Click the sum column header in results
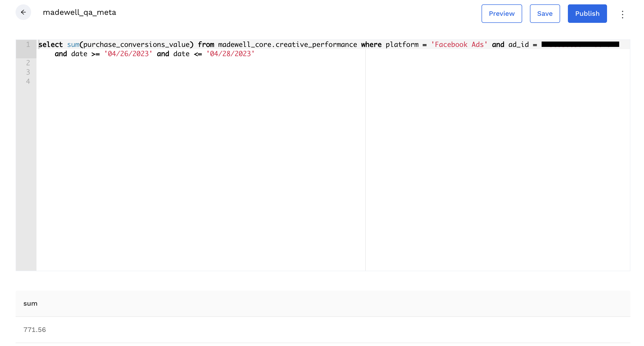Image resolution: width=644 pixels, height=346 pixels. tap(30, 303)
